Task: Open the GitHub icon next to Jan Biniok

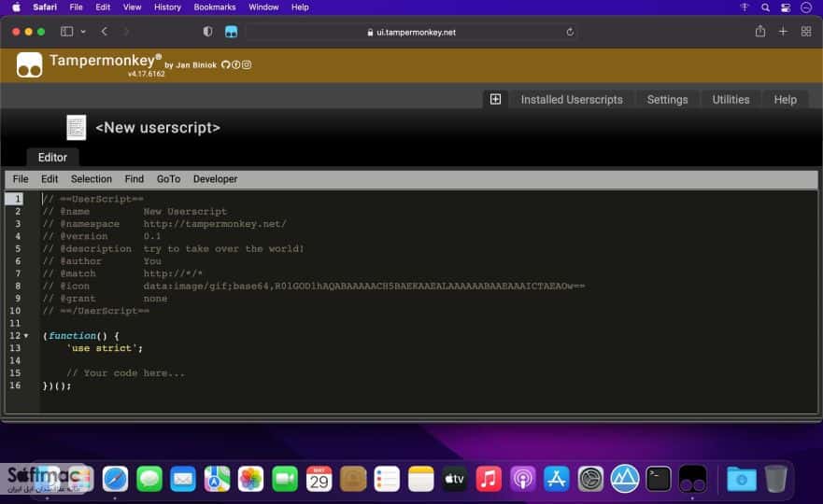Action: 226,64
